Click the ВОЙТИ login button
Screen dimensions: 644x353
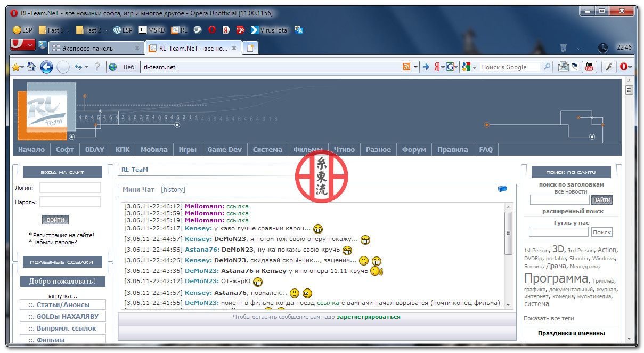[x=55, y=220]
